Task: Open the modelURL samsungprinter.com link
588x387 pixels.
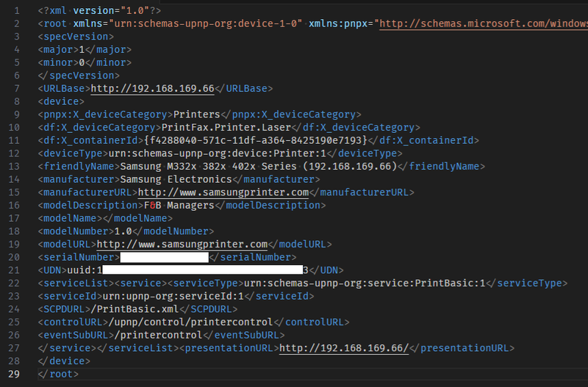Action: point(182,245)
